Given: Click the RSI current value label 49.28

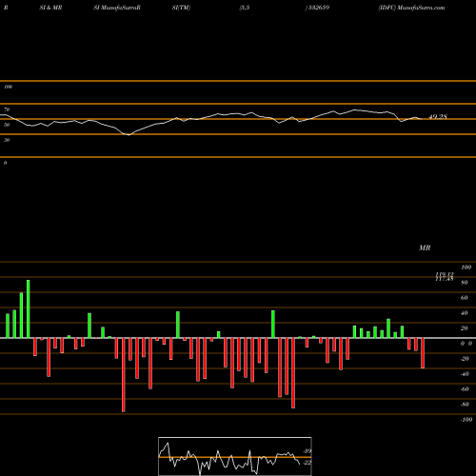Looking at the screenshot, I should click(438, 117).
